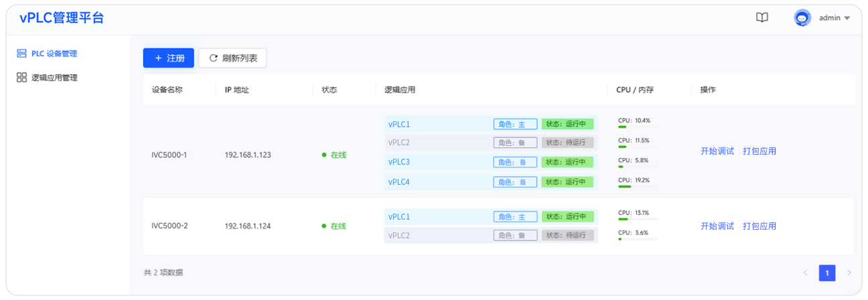This screenshot has height=300, width=868.
Task: Click the CPU: 3.6% value
Action: tap(633, 232)
